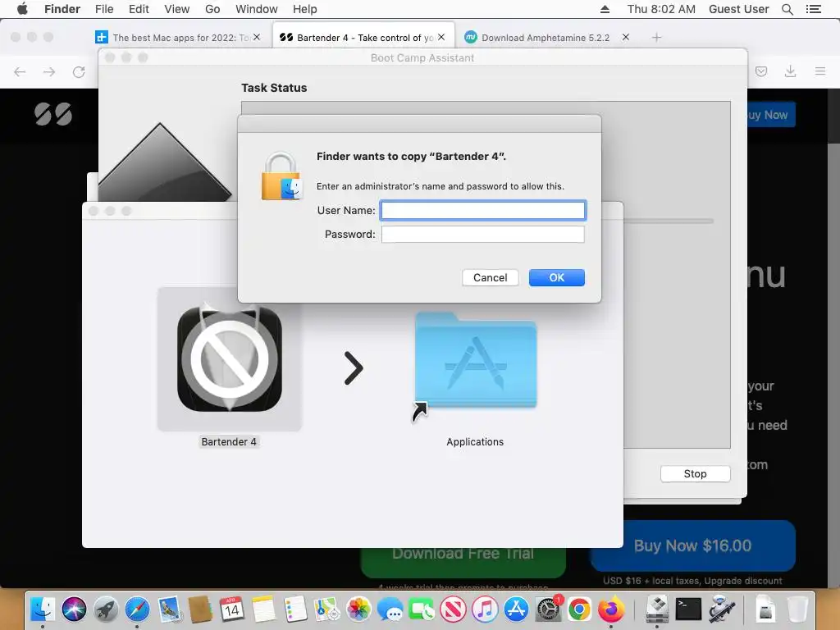Screen dimensions: 840x630
Task: Open the Window menu
Action: point(257,9)
